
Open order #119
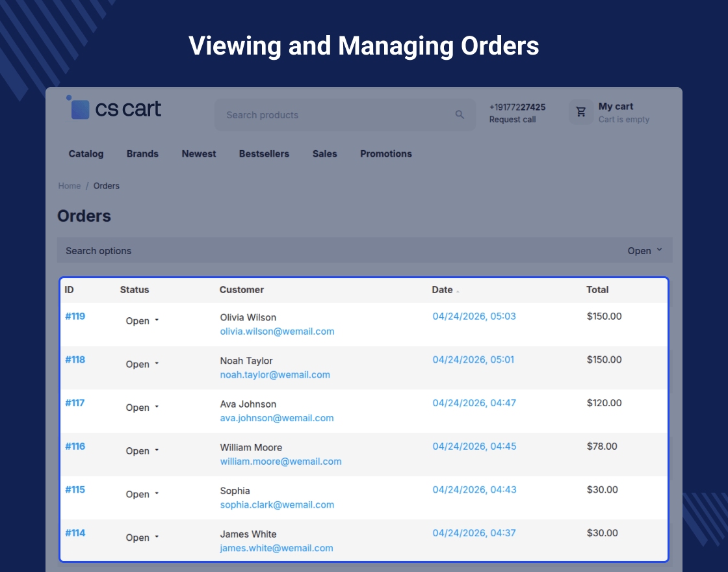coord(75,316)
